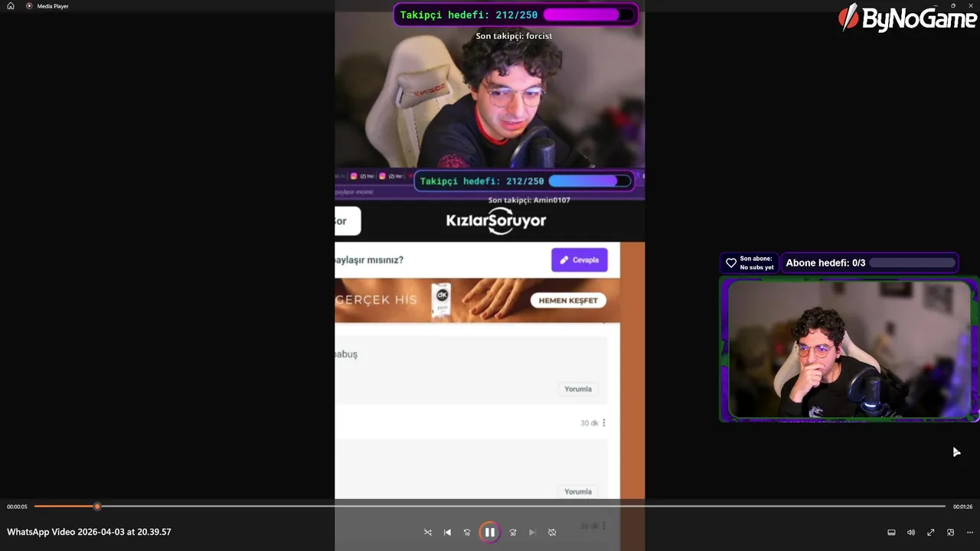Go to the previous track
This screenshot has height=551, width=980.
tap(447, 532)
